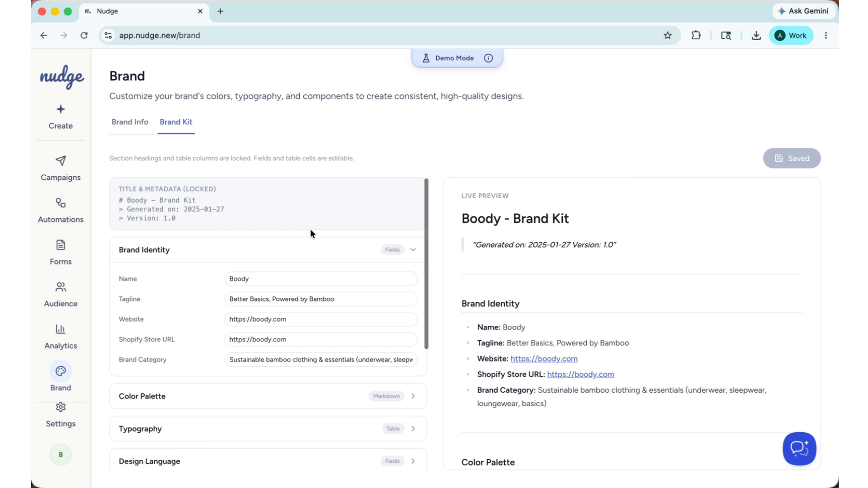The width and height of the screenshot is (868, 488).
Task: Bookmark this page with star icon
Action: [x=668, y=35]
